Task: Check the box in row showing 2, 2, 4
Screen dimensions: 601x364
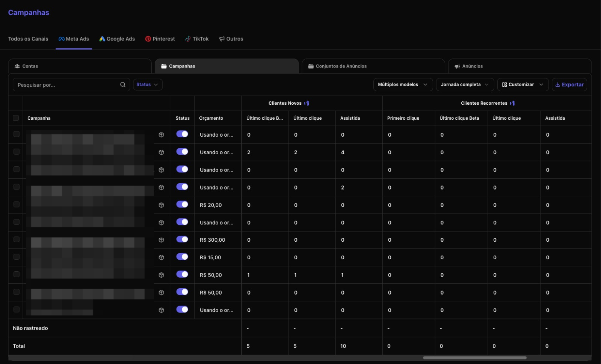Action: pyautogui.click(x=17, y=152)
